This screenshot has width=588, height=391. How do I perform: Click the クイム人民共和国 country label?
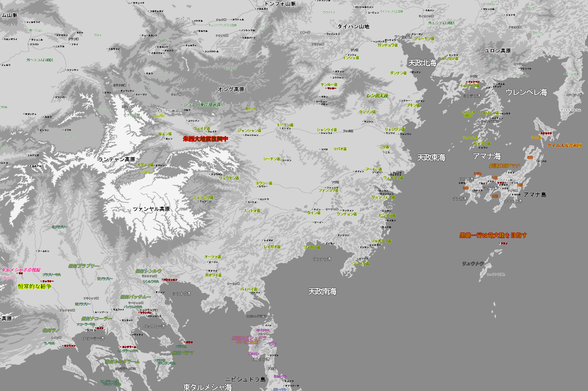[x=564, y=145]
